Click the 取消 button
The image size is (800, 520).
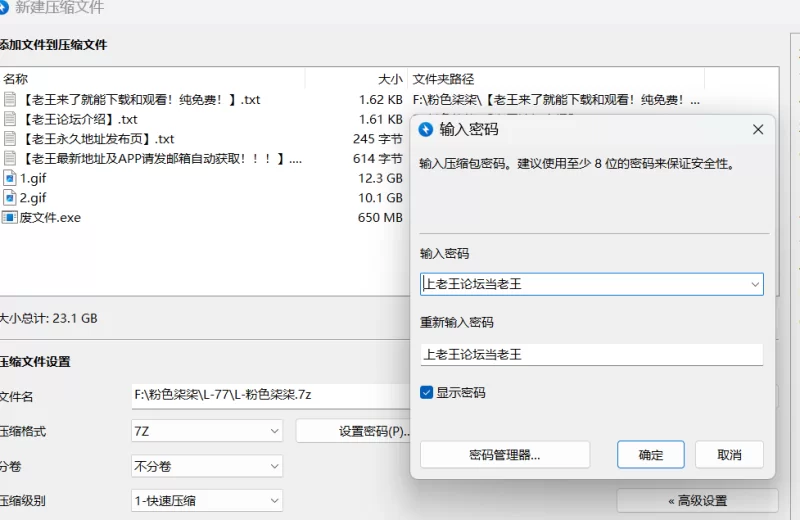[729, 455]
